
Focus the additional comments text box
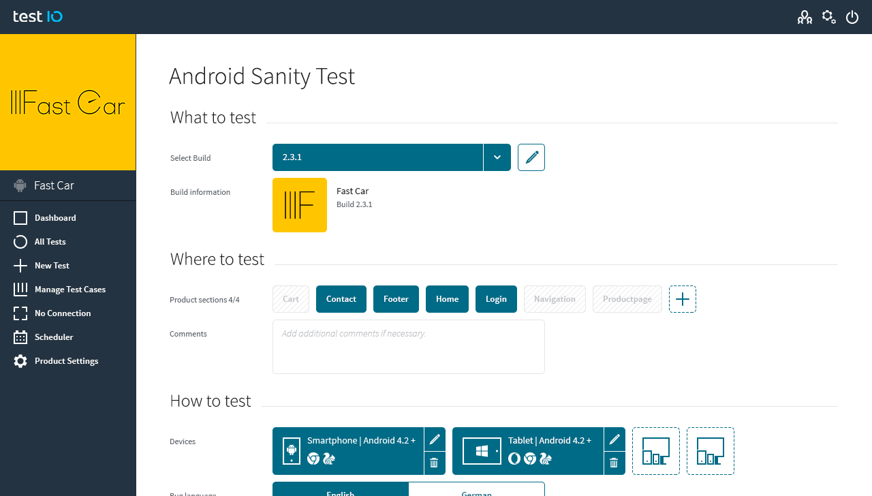coord(408,347)
